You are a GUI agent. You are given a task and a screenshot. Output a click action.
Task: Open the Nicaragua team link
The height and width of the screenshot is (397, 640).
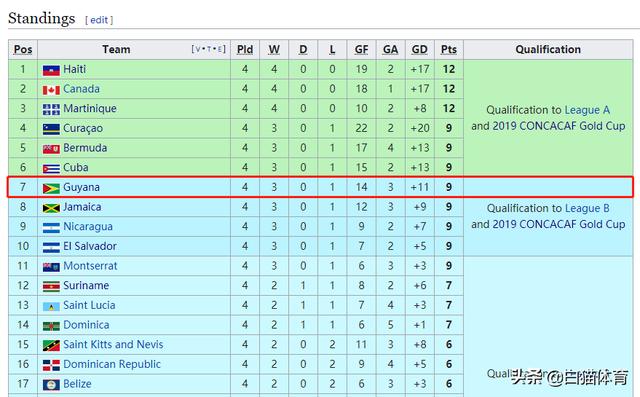88,227
